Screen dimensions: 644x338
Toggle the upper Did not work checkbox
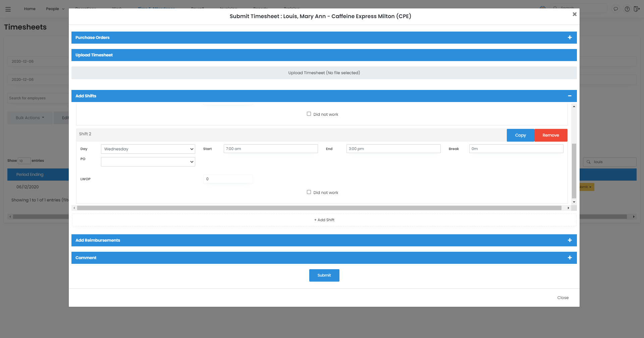pos(309,113)
